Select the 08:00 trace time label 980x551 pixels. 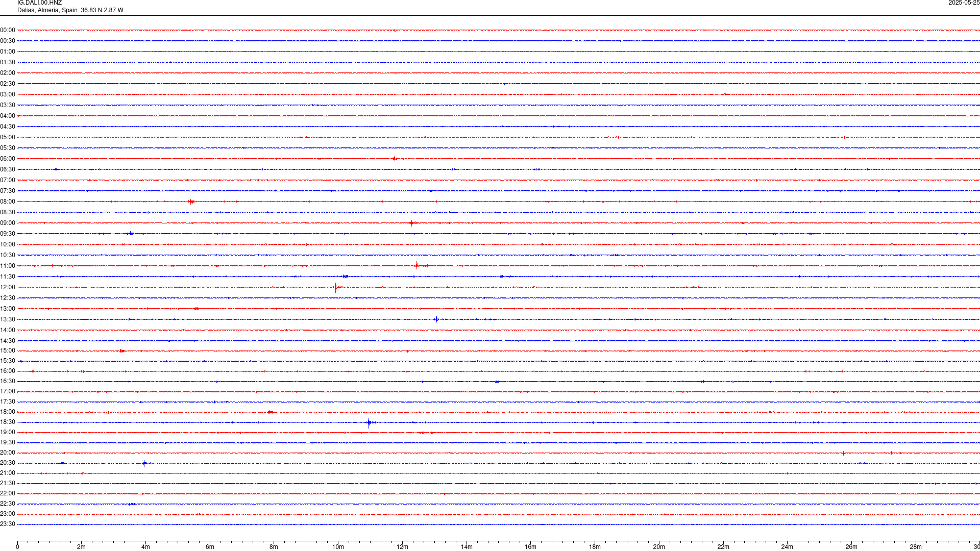[x=8, y=202]
